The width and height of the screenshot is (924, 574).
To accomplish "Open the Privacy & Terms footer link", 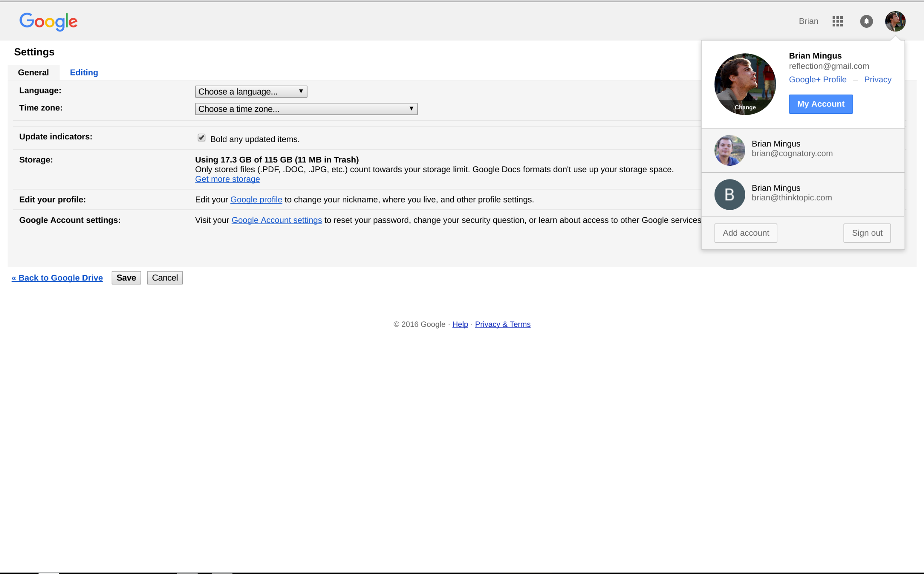I will pyautogui.click(x=503, y=324).
